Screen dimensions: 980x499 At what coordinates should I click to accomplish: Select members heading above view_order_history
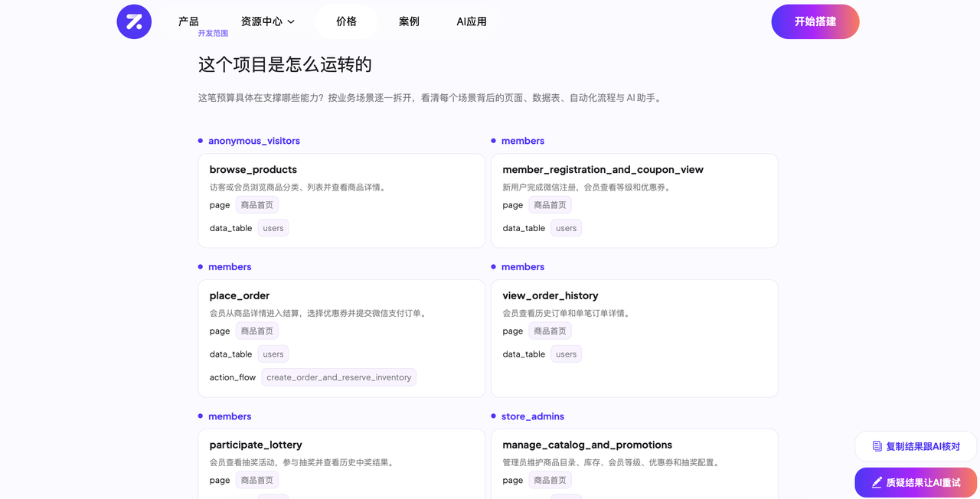[x=523, y=267]
